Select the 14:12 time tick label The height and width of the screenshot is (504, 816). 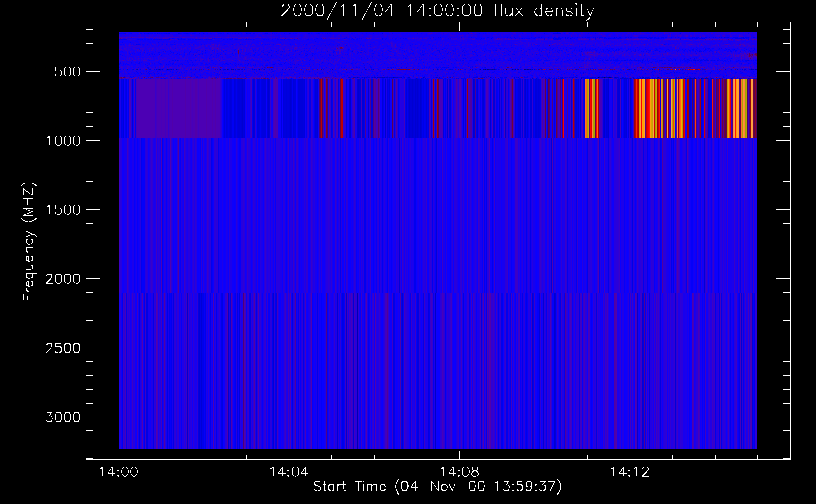coord(629,472)
